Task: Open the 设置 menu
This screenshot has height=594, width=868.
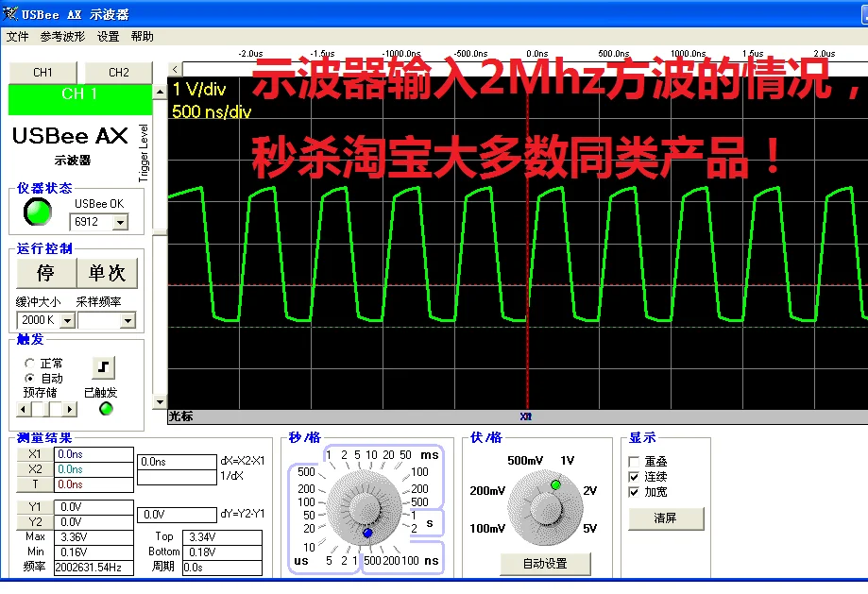Action: click(x=108, y=37)
